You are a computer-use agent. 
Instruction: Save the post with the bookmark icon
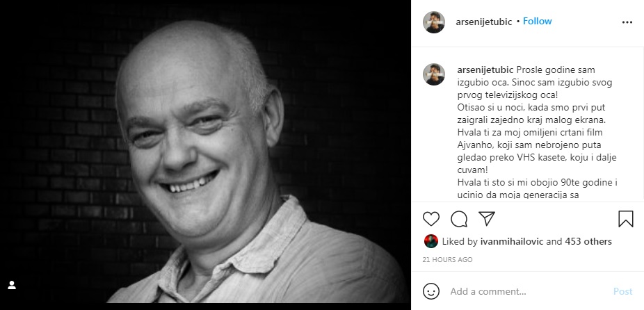pyautogui.click(x=625, y=219)
